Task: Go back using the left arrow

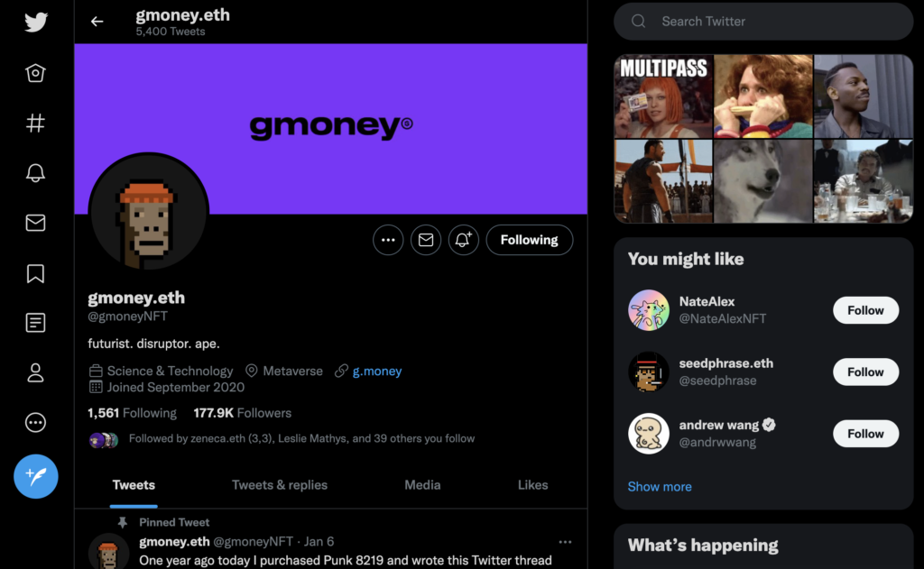Action: 97,22
